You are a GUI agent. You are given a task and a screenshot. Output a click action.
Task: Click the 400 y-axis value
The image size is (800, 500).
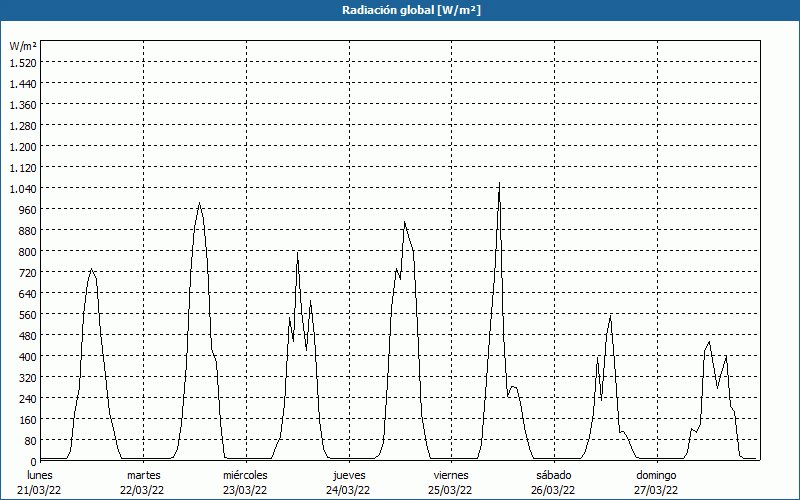coord(29,357)
